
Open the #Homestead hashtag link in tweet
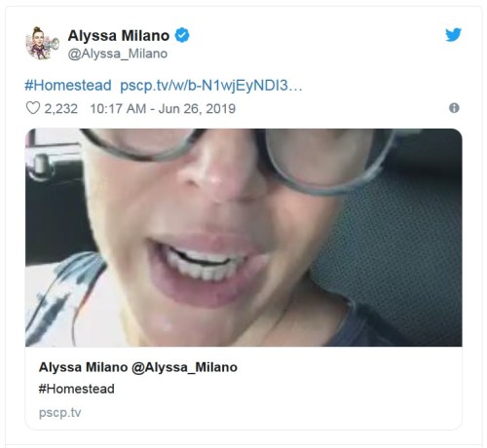coord(68,86)
